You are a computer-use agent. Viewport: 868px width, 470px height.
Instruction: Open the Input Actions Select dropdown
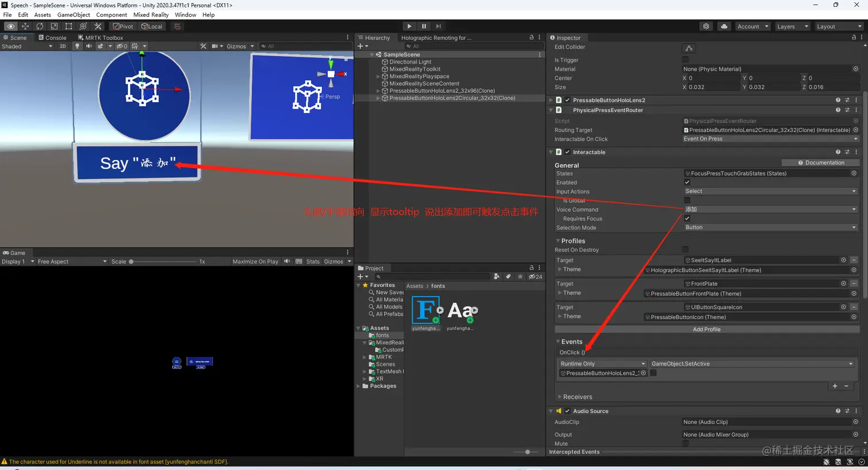770,191
